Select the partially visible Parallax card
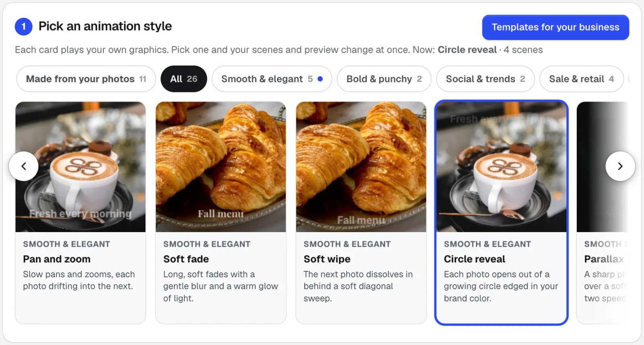This screenshot has width=644, height=345. [x=603, y=213]
